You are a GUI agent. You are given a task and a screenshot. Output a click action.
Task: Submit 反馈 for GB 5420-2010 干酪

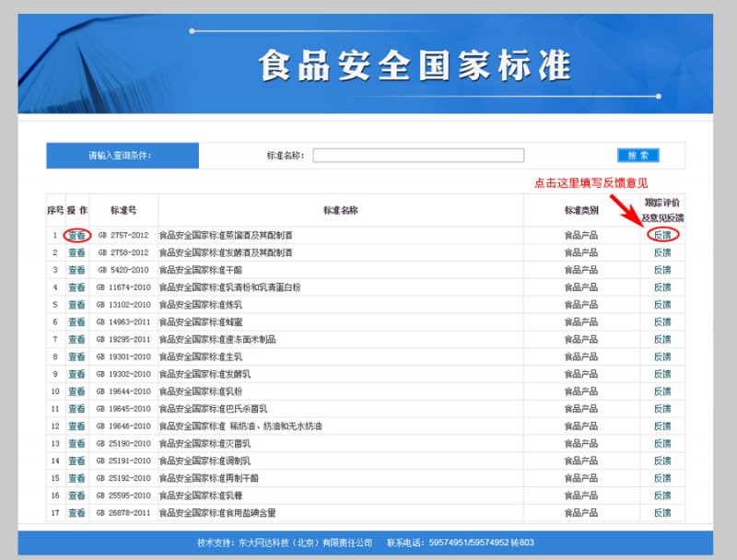(x=662, y=270)
